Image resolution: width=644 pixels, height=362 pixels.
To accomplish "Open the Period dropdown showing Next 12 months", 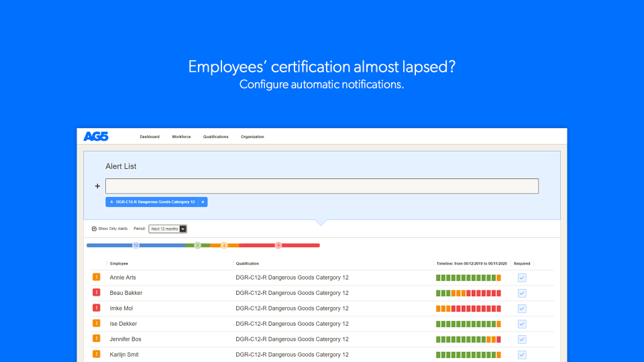I will point(167,229).
